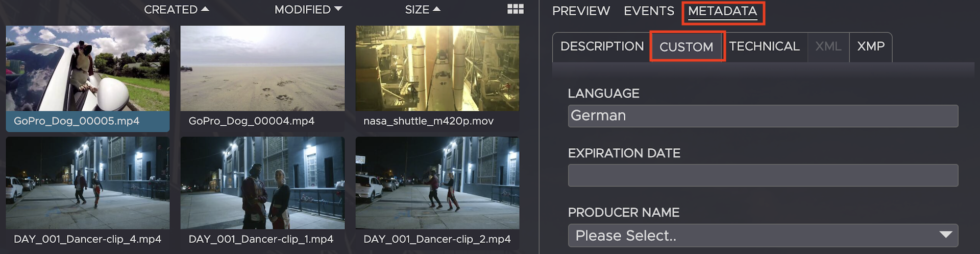The height and width of the screenshot is (254, 980).
Task: Click the empty Expiration Date field
Action: (x=763, y=175)
